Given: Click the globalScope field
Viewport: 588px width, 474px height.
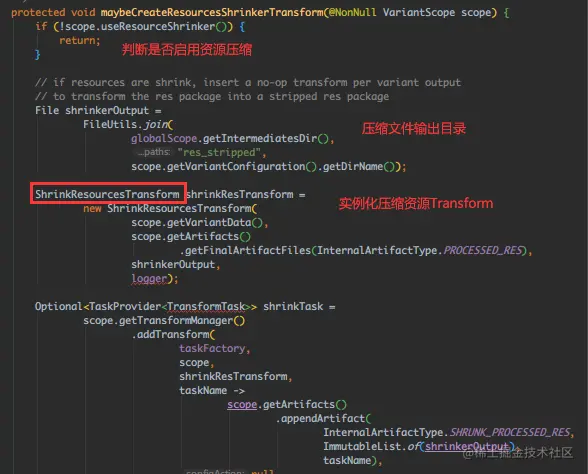Looking at the screenshot, I should (164, 138).
